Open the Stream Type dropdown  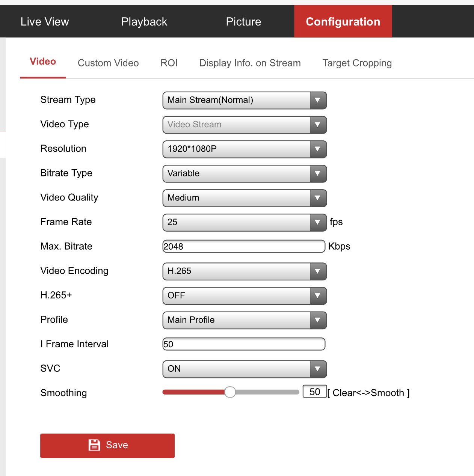click(245, 100)
